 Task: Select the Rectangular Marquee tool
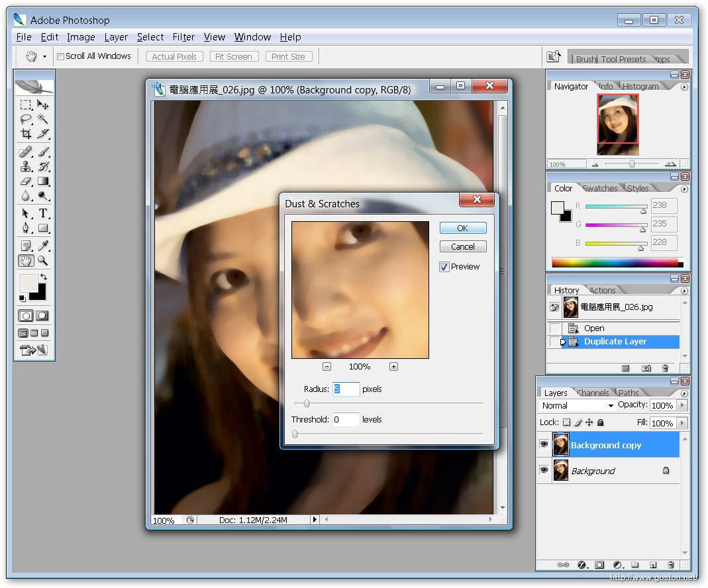[26, 105]
